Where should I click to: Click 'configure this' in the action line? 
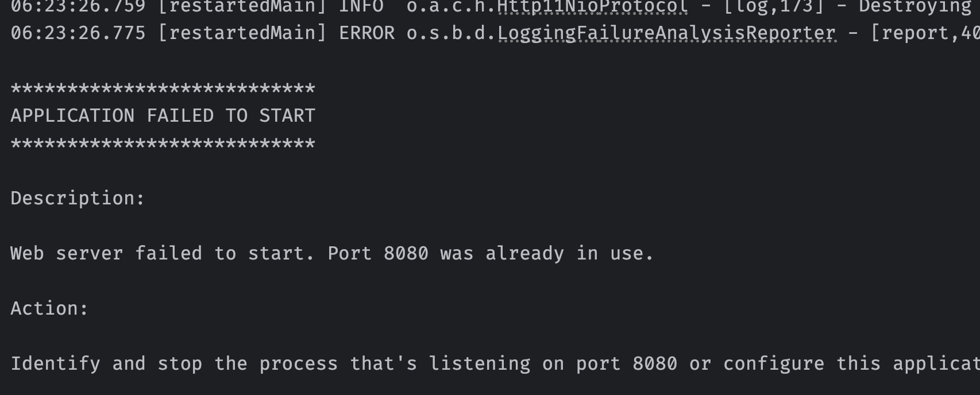(802, 363)
